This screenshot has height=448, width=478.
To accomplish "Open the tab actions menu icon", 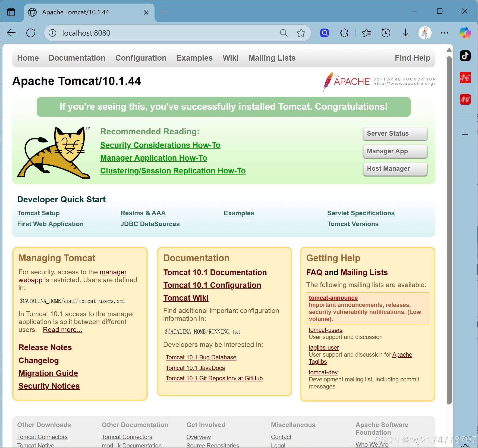I will 11,12.
